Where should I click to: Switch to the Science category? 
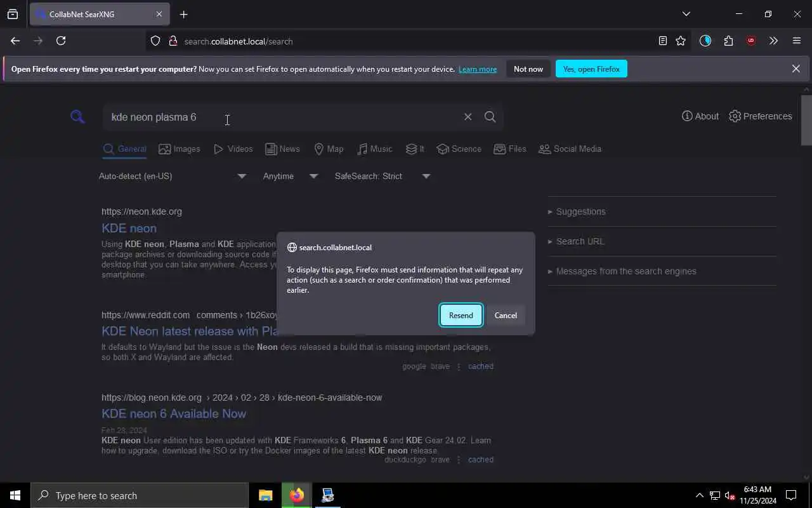pyautogui.click(x=459, y=149)
